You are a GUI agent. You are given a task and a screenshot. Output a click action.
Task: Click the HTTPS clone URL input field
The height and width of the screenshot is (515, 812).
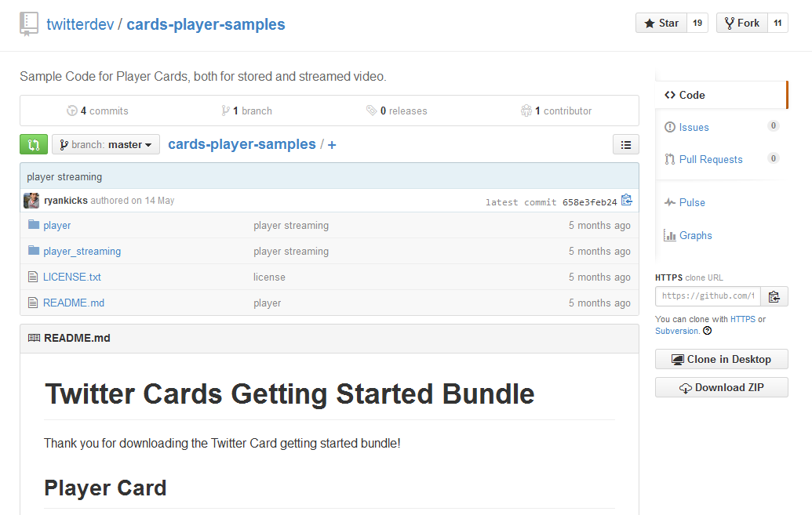[708, 296]
